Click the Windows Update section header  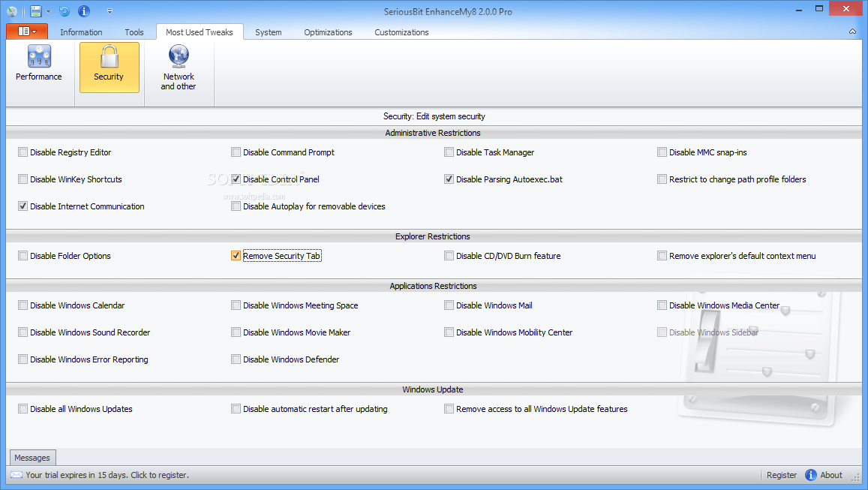(x=433, y=389)
